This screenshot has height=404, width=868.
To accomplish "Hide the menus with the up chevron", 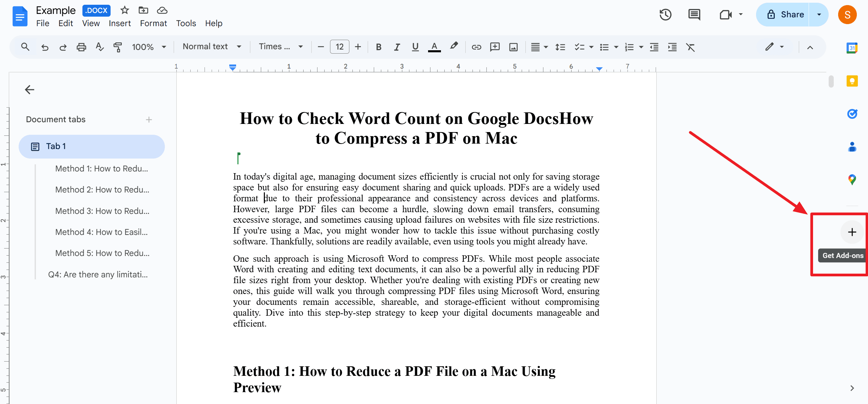I will (810, 47).
